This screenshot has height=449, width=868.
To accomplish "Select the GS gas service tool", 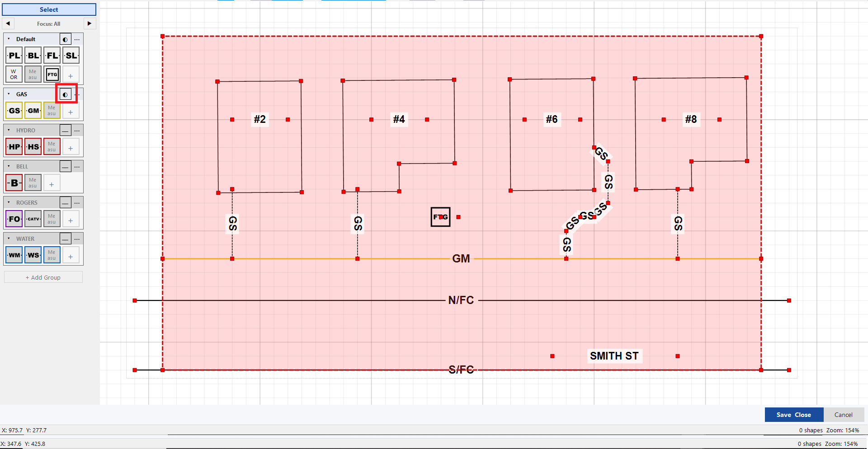I will pos(14,111).
